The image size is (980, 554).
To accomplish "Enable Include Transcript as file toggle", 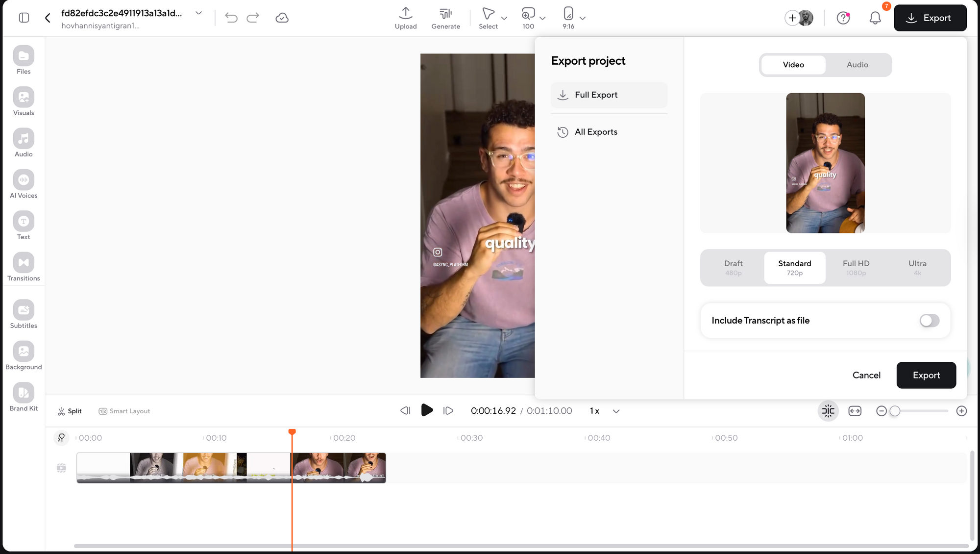I will [x=929, y=321].
